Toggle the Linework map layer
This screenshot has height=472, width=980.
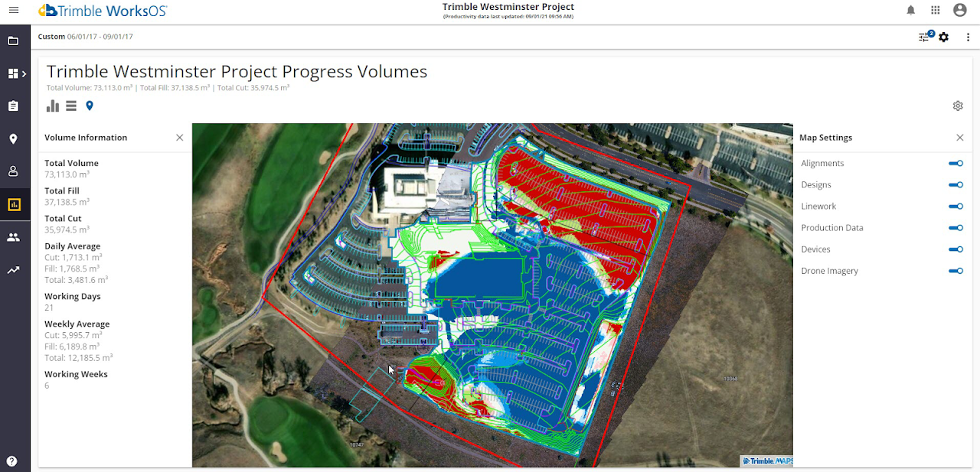[955, 206]
